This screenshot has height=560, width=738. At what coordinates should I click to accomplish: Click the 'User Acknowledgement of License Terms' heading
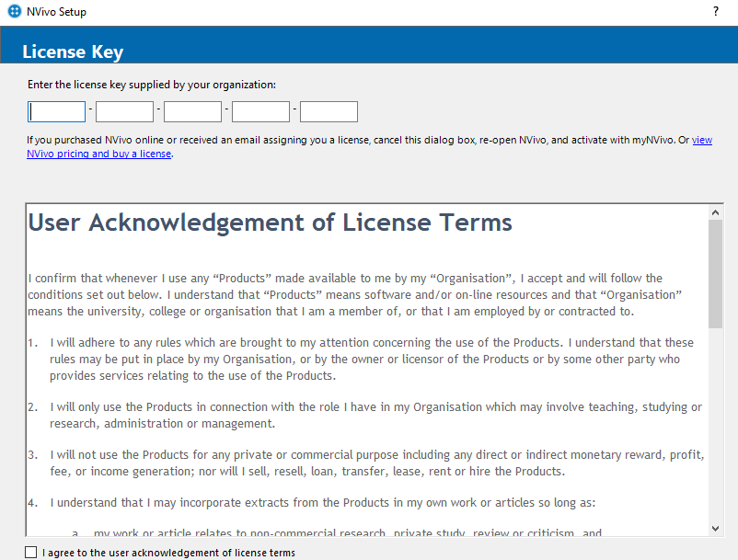(x=271, y=223)
